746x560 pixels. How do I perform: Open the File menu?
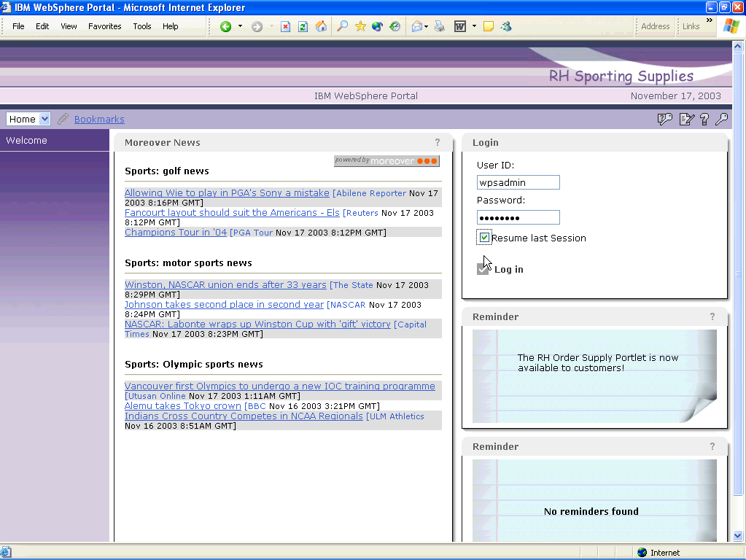coord(18,26)
